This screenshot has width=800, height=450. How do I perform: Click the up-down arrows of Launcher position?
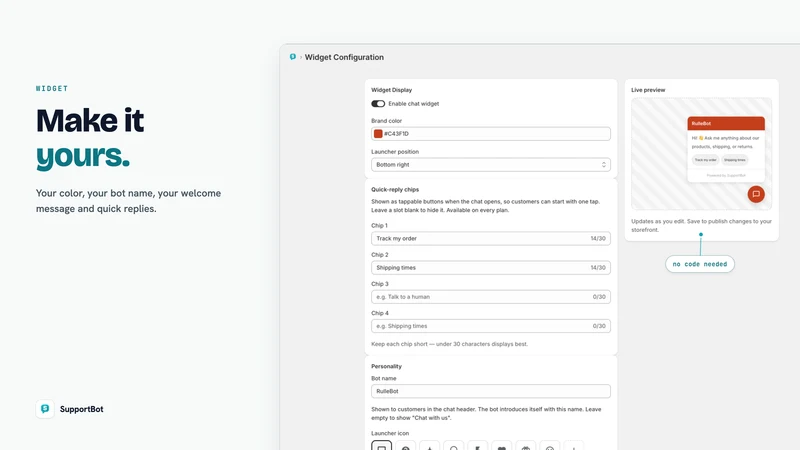tap(604, 165)
